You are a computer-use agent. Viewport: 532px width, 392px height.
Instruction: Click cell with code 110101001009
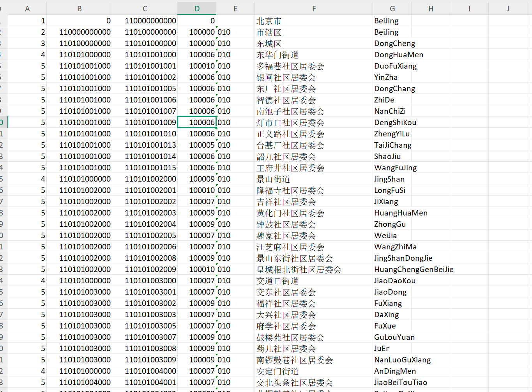pos(145,122)
